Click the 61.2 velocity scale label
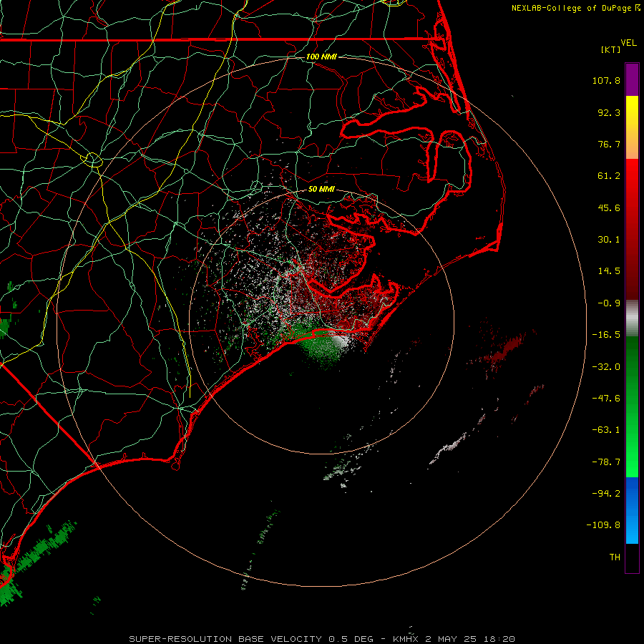The width and height of the screenshot is (644, 644). (x=609, y=176)
